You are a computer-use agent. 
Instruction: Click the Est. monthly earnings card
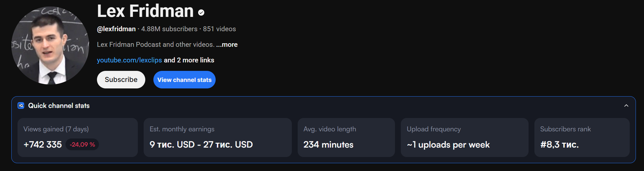(x=218, y=137)
